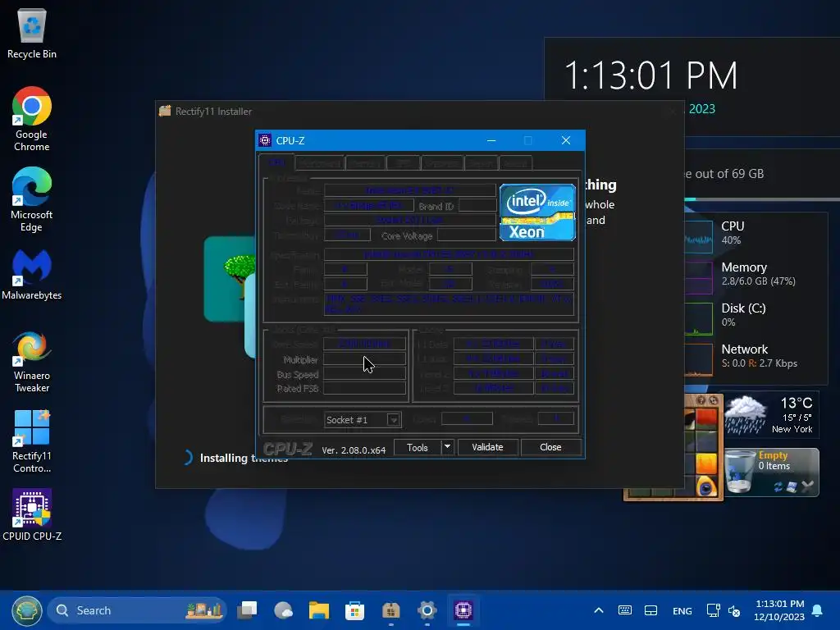Click the CPU-Z title bar app icon
Screen dimensions: 840x630
tap(265, 140)
